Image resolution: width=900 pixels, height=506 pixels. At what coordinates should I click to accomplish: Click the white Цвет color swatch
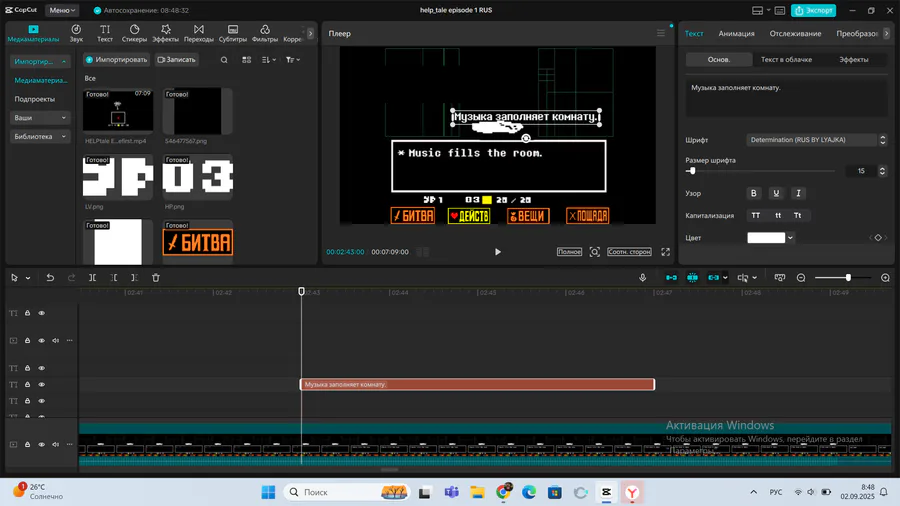tap(766, 238)
